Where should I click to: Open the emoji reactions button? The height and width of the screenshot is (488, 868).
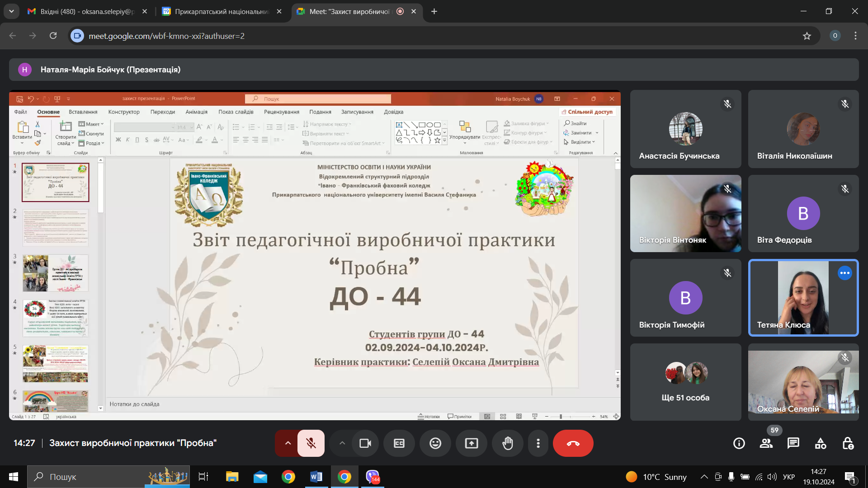tap(435, 443)
